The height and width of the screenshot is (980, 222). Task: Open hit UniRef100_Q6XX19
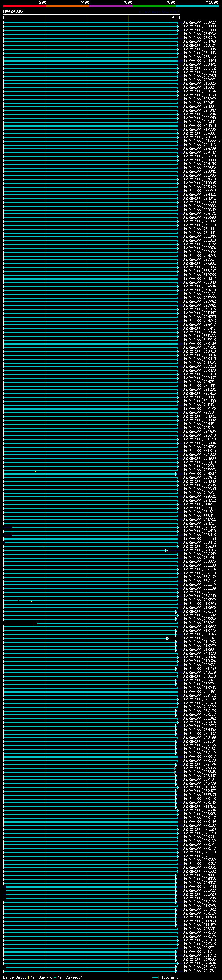[x=199, y=38]
